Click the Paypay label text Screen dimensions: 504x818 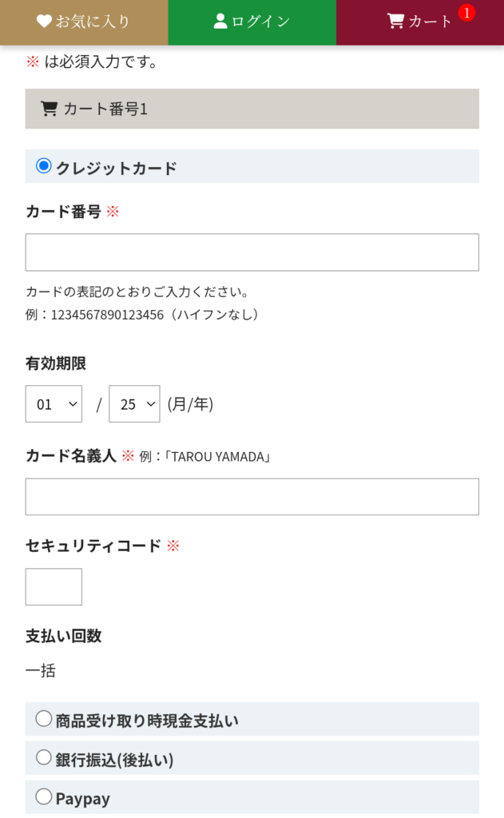pos(83,798)
